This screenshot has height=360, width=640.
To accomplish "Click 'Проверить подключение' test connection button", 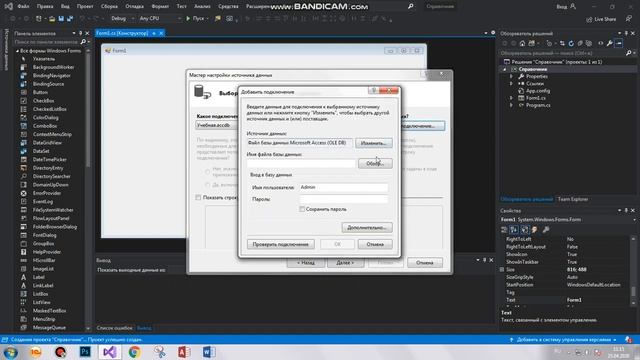I will pos(280,244).
